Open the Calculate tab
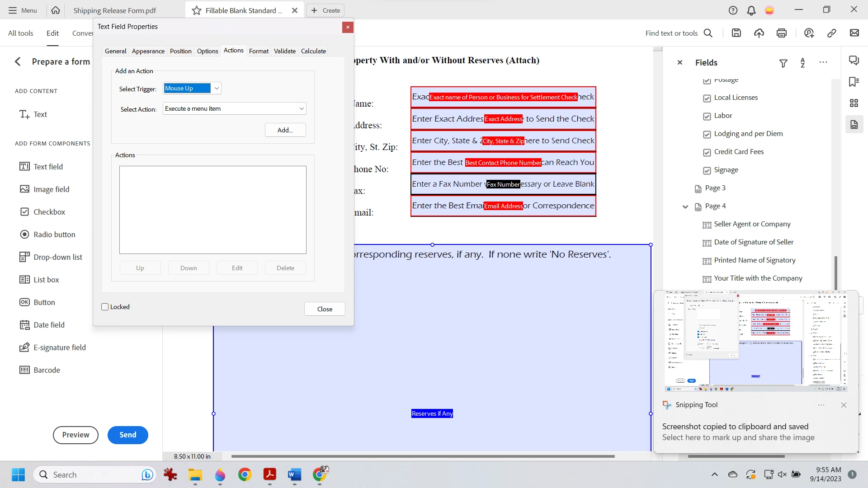The width and height of the screenshot is (868, 488). [x=313, y=51]
